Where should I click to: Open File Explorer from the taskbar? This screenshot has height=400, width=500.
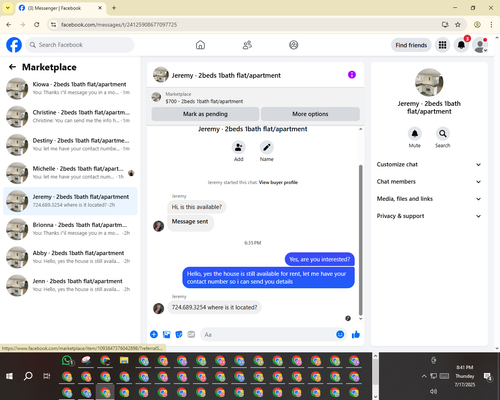124,361
